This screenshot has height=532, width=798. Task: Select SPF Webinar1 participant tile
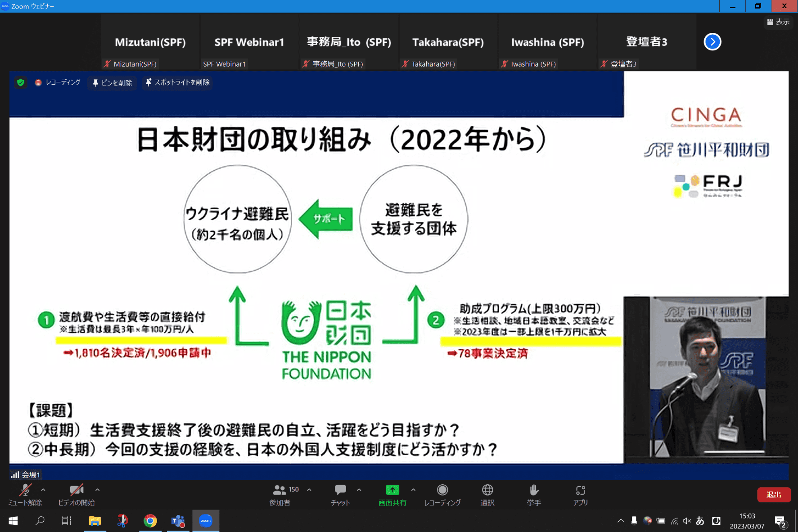pos(249,42)
